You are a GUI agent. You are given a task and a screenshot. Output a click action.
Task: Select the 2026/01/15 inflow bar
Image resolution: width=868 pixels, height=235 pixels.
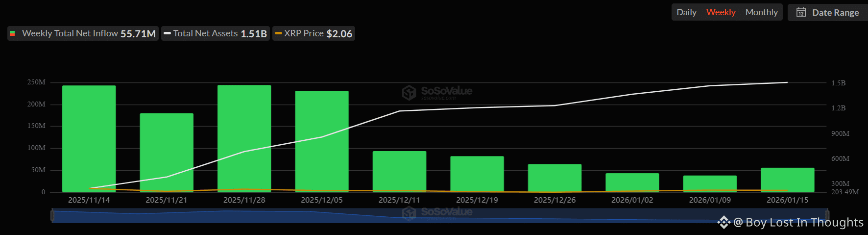[x=788, y=180]
